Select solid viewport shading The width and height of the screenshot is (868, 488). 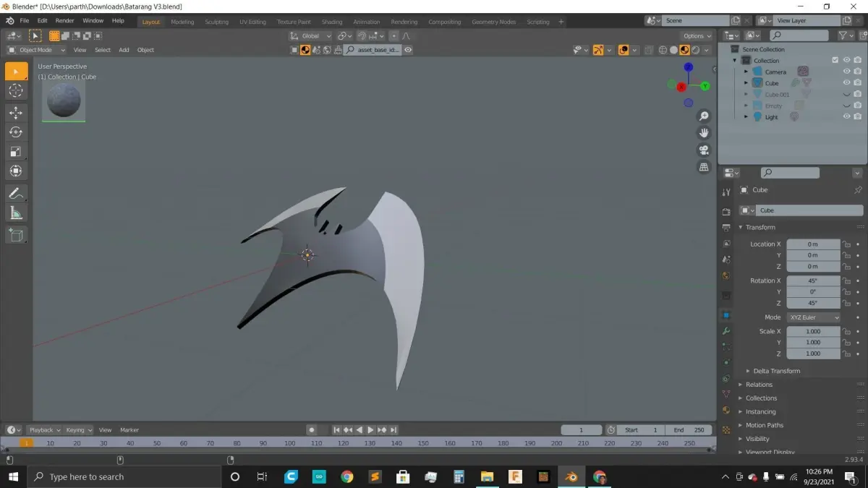[x=673, y=50]
